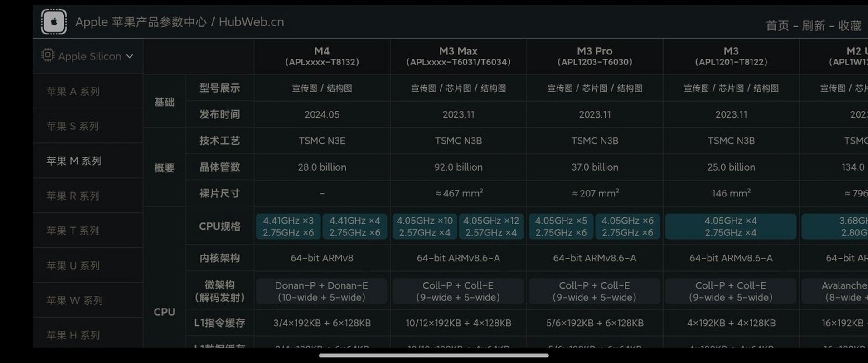Viewport: 868px width, 363px height.
Task: Select M4 4.41GHz ×4 CPU config
Action: [354, 226]
